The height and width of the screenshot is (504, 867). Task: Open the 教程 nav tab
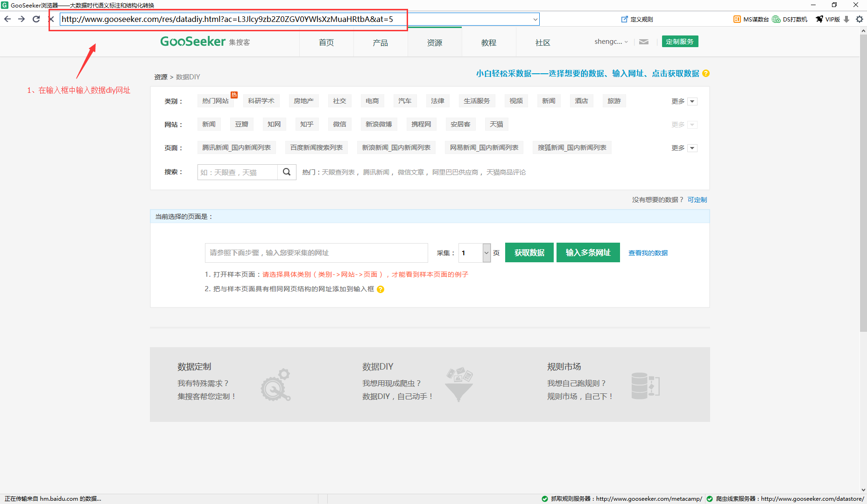(x=489, y=42)
